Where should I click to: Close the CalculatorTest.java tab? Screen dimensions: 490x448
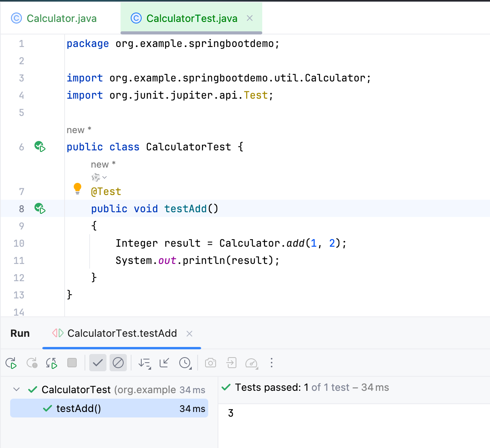[x=250, y=18]
